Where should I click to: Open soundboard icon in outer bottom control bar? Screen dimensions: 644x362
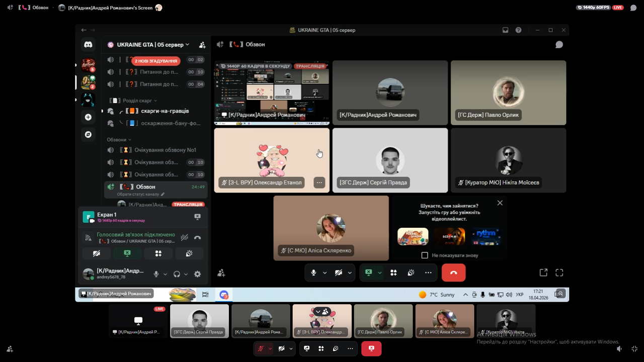point(335,348)
